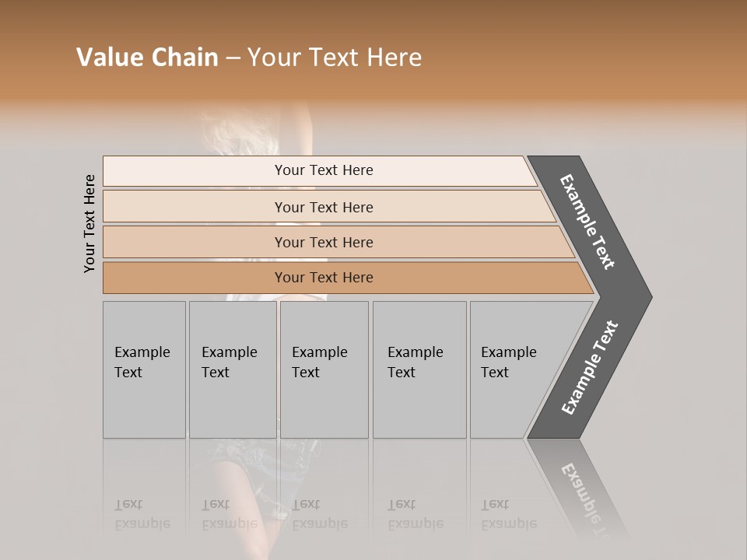
Task: Click the third "Your Text Here" horizontal bar
Action: coord(323,242)
